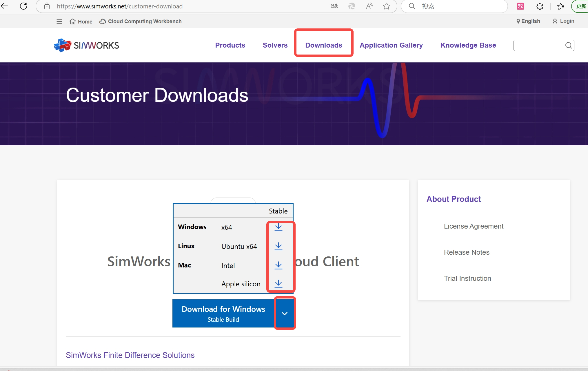Expand the download options chevron
Screen dimensions: 588x371
pyautogui.click(x=285, y=313)
